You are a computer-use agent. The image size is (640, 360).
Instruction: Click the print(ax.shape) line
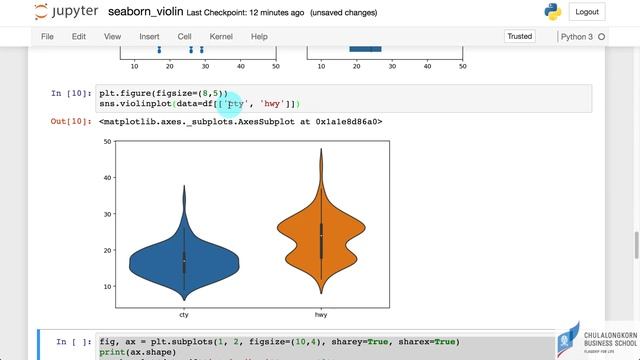click(x=138, y=352)
